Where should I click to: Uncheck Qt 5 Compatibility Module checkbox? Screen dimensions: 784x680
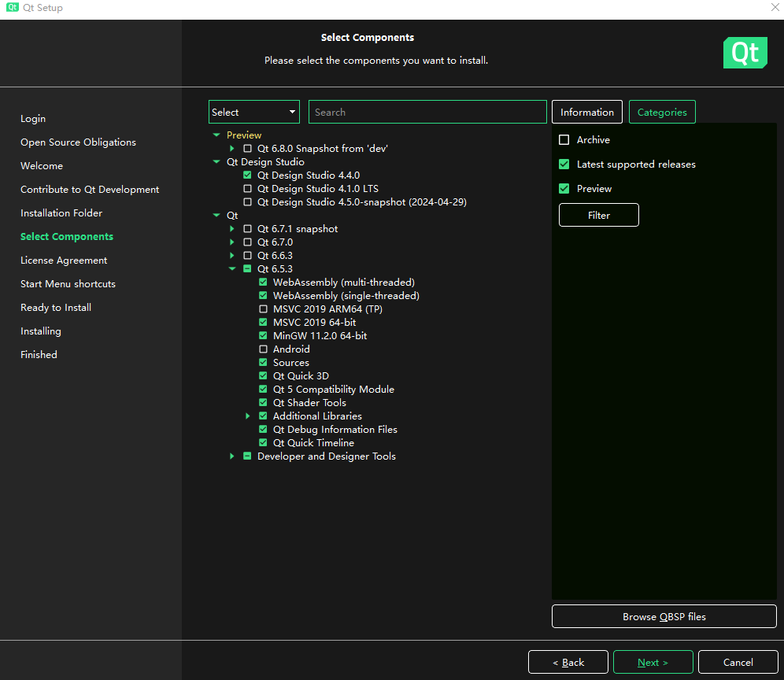pyautogui.click(x=263, y=390)
